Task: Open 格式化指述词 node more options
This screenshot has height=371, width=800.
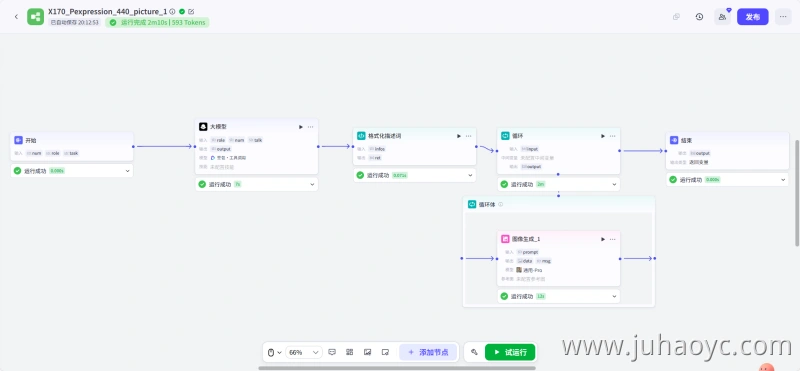Action: click(468, 136)
